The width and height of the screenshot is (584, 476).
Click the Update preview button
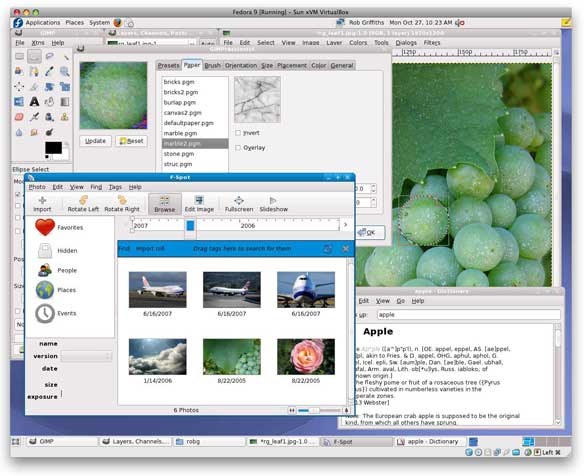(95, 141)
